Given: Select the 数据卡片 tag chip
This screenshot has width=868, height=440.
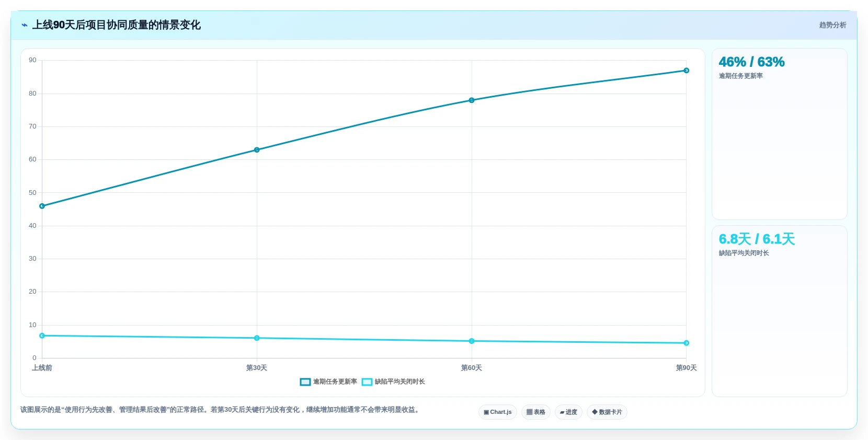Looking at the screenshot, I should 607,412.
